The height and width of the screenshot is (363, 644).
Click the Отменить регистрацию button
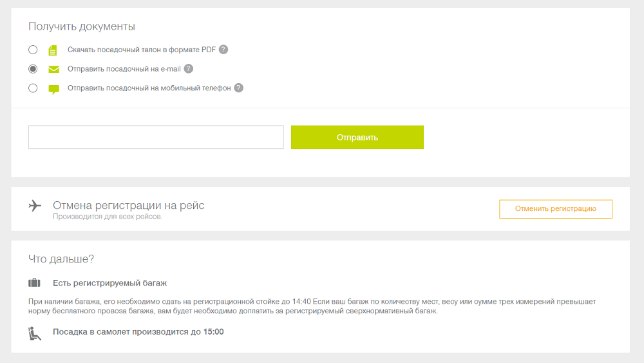pyautogui.click(x=555, y=209)
